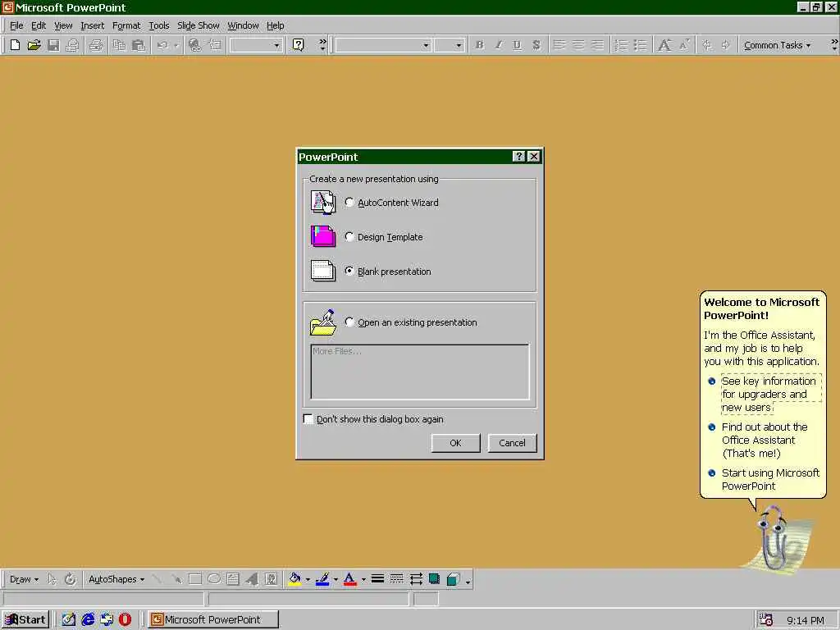The image size is (840, 630).
Task: Click the Insert Hyperlink globe icon
Action: point(194,45)
